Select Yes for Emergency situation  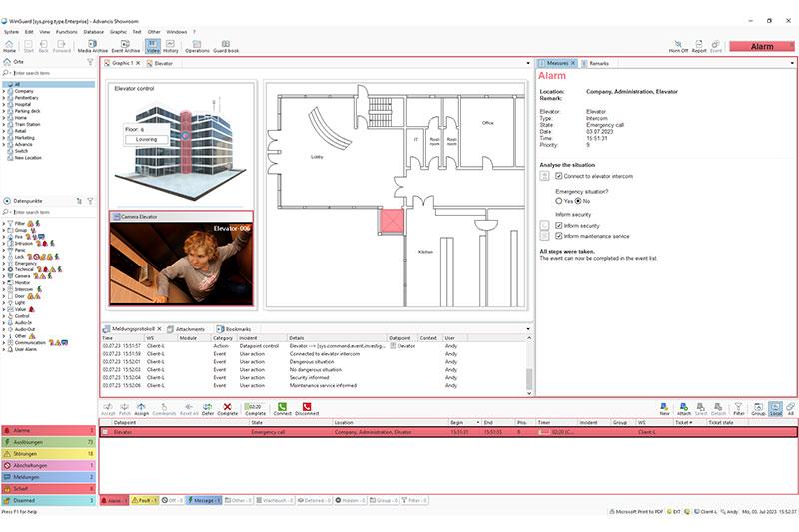(559, 201)
